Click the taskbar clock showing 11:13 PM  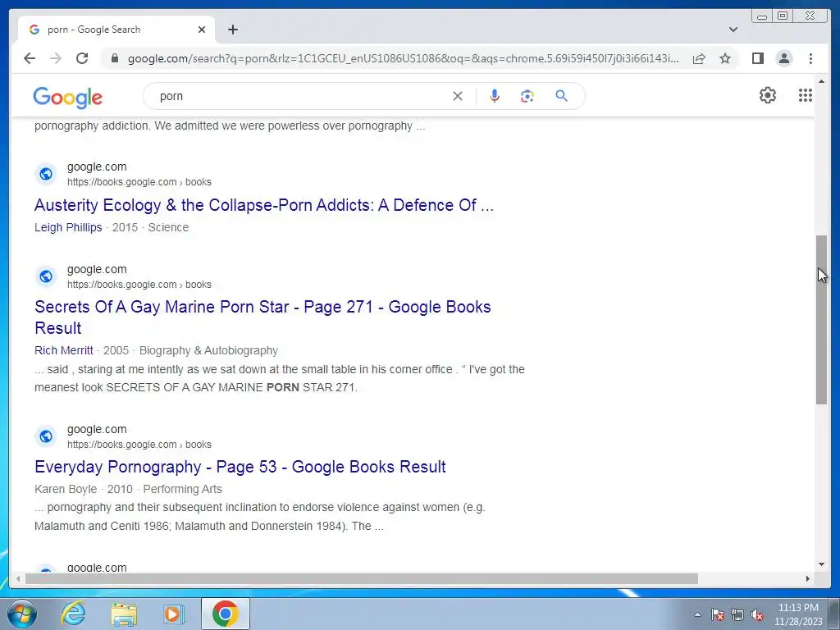(x=798, y=614)
